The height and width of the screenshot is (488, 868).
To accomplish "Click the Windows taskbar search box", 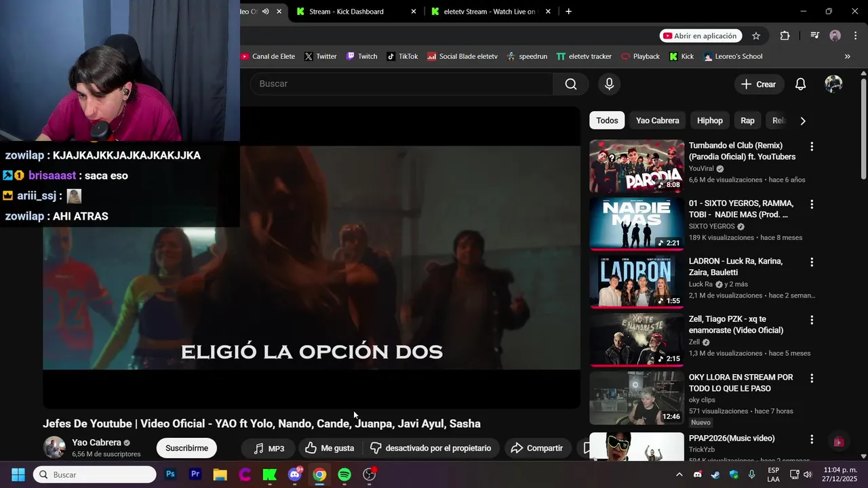I will point(94,474).
